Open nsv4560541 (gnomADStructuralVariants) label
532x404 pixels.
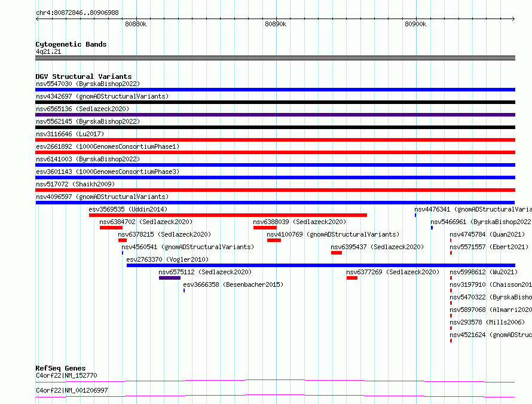(x=188, y=247)
